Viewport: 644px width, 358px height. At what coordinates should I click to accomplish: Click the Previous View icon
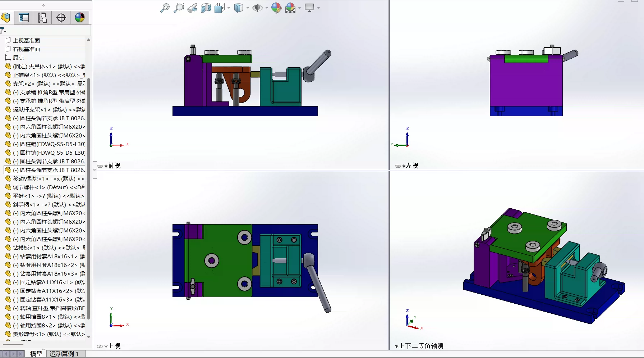click(192, 8)
